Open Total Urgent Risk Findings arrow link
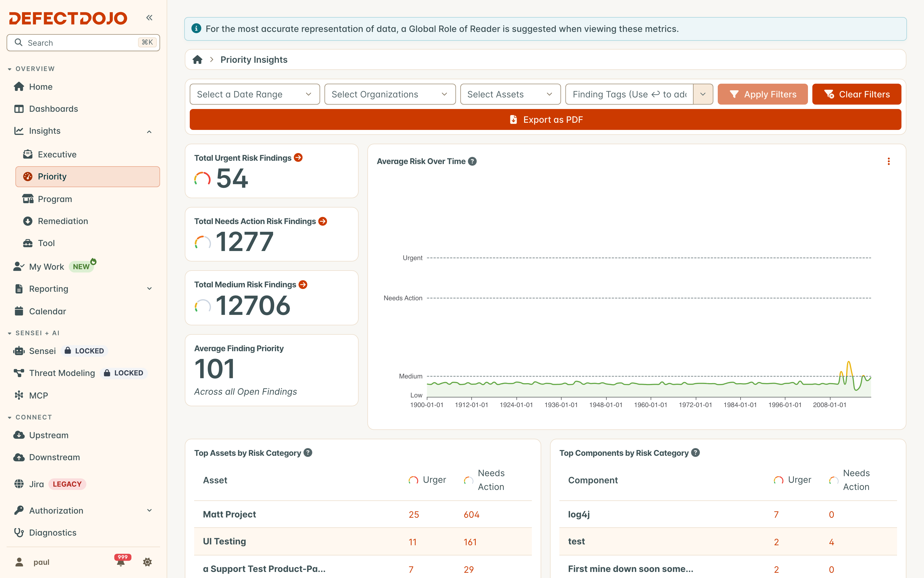 (298, 157)
